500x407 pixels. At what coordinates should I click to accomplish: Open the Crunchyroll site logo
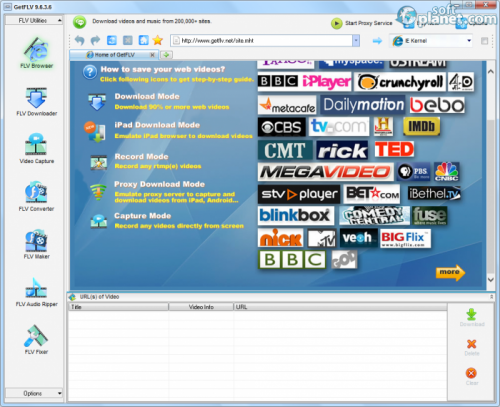click(400, 82)
